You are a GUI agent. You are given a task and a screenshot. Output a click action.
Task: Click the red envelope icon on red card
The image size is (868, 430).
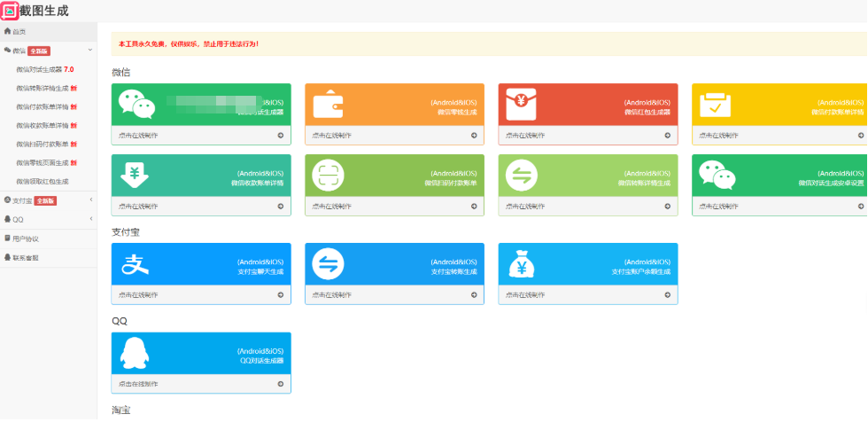[x=521, y=106]
